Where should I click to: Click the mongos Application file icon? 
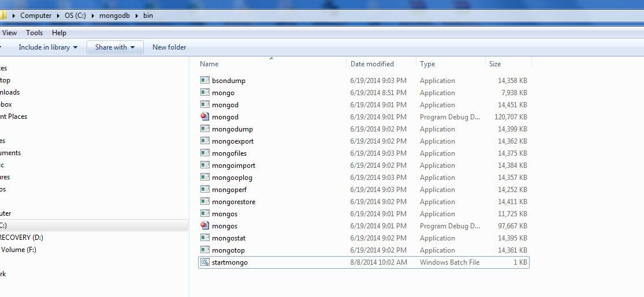pyautogui.click(x=205, y=213)
